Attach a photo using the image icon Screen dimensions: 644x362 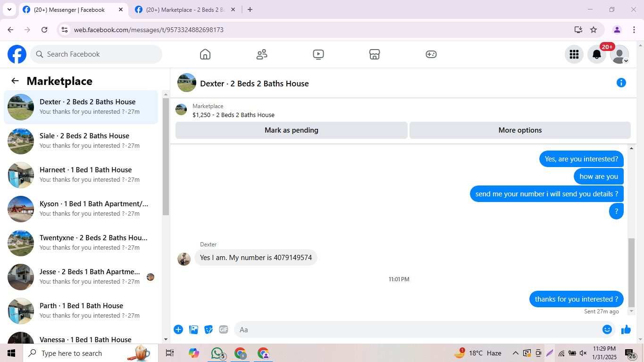click(193, 329)
